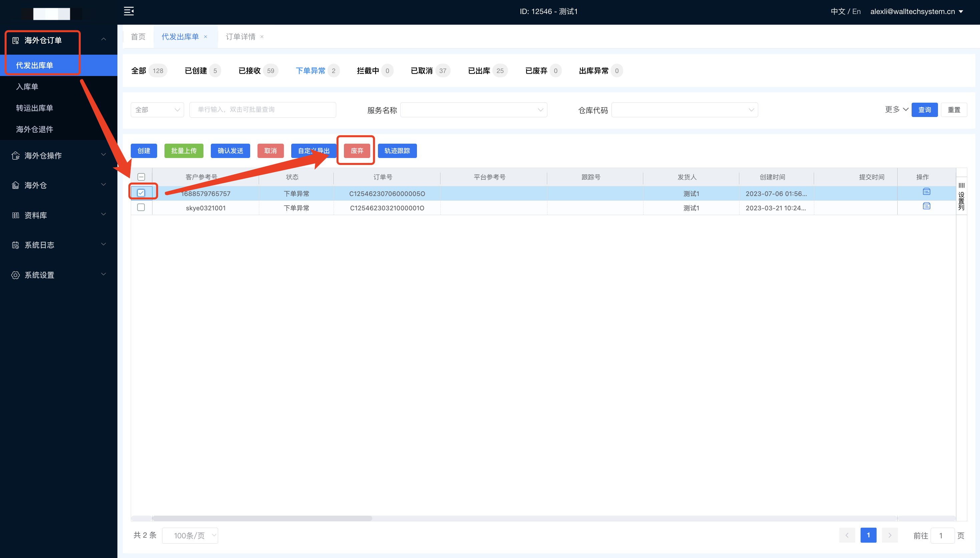Open the user account dropdown

point(916,11)
